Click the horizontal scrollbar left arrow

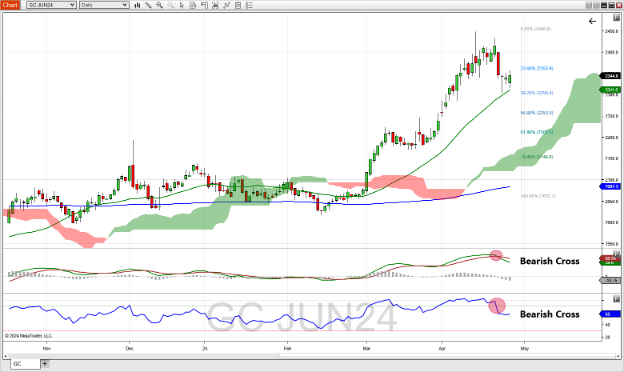[x=6, y=356]
